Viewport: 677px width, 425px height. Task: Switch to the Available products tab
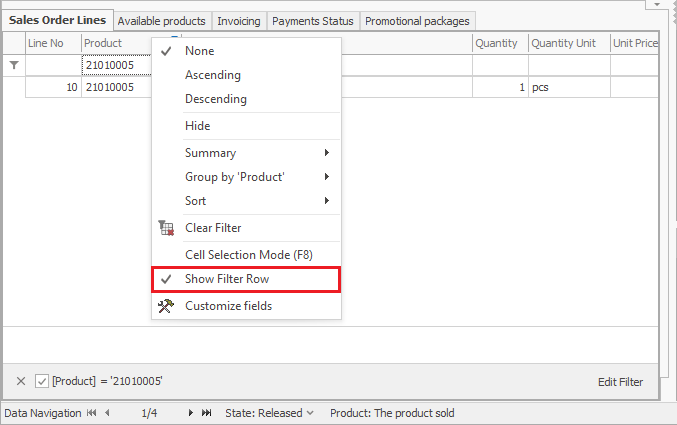[x=161, y=21]
